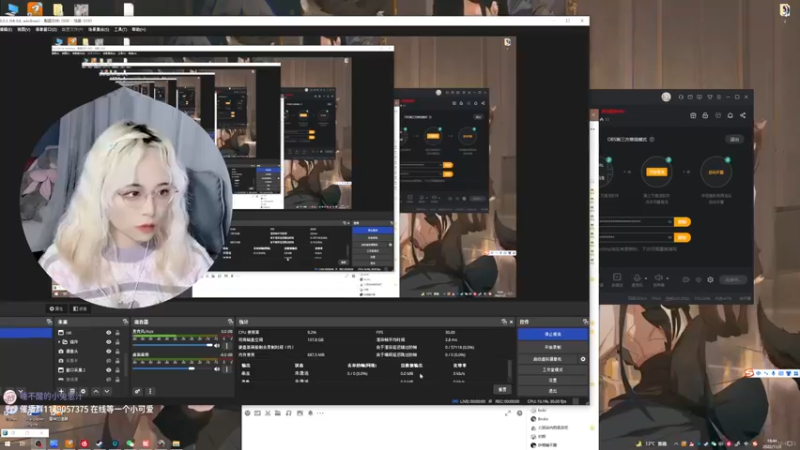This screenshot has height=450, width=800.
Task: Open emoji picker in chat window toolbar
Action: point(247,413)
